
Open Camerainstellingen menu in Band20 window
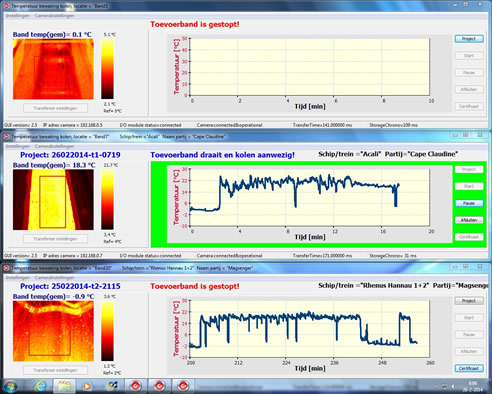click(x=54, y=278)
